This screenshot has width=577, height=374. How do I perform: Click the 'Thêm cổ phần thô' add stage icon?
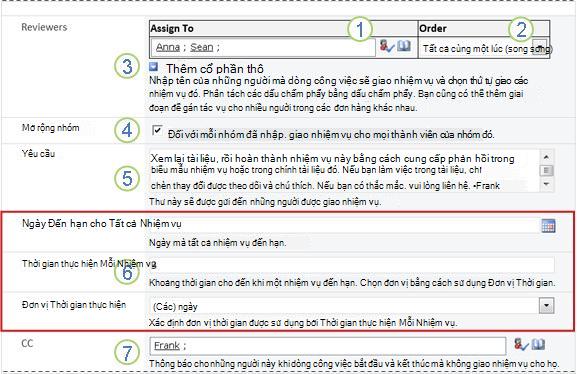pos(153,67)
